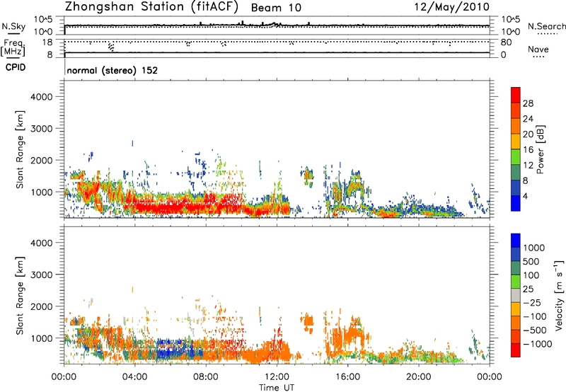
Task: Select the "Freq. [MHz]" axis label
Action: [x=13, y=47]
